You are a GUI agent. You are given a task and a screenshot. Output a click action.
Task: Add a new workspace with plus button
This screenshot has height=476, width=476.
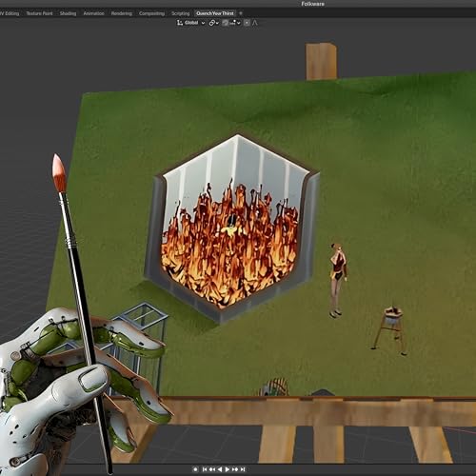tap(241, 13)
